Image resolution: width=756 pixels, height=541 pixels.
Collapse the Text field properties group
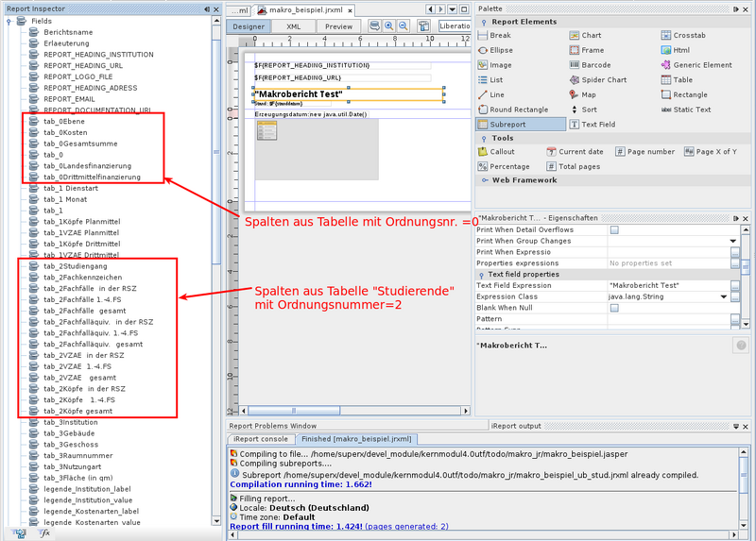tap(481, 275)
